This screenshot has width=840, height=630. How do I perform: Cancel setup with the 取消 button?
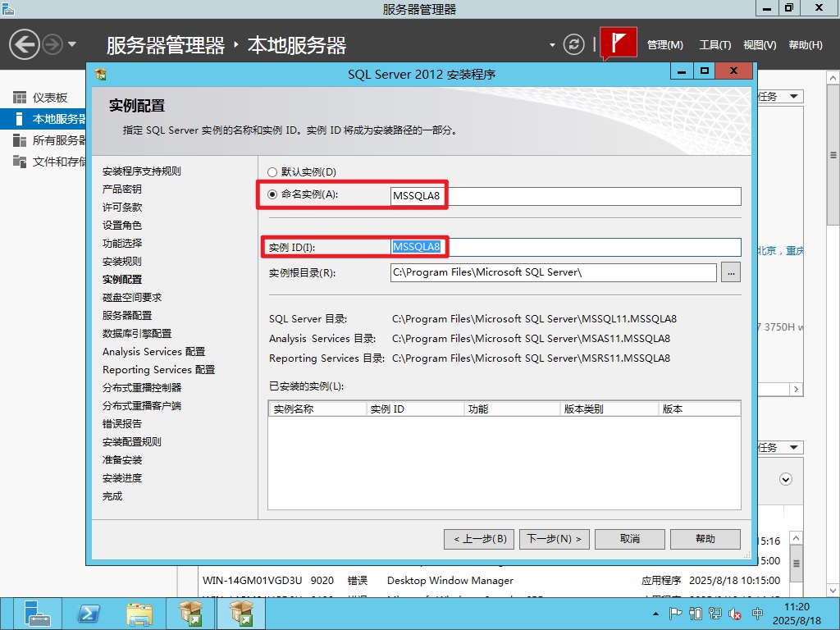point(630,539)
